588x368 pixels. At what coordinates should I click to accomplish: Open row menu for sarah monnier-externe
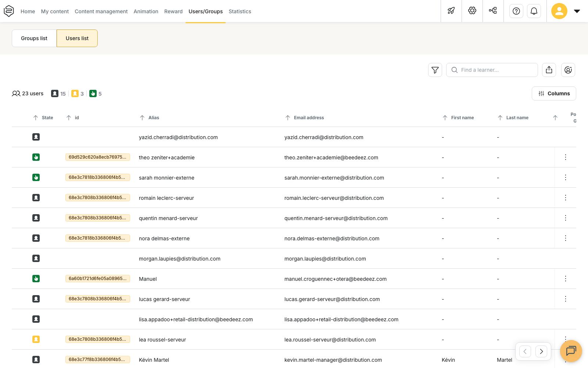point(566,177)
